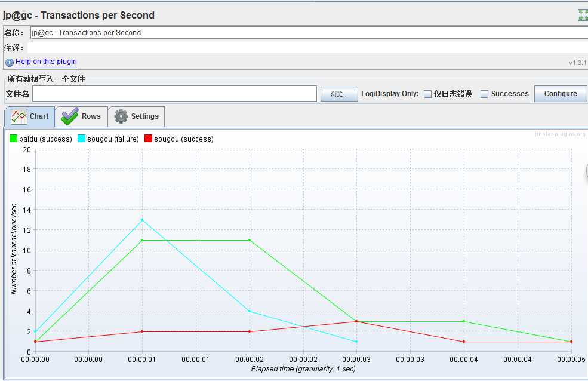This screenshot has height=381, width=588.
Task: Click the cyan sougou failure peak point at 13
Action: coord(142,220)
